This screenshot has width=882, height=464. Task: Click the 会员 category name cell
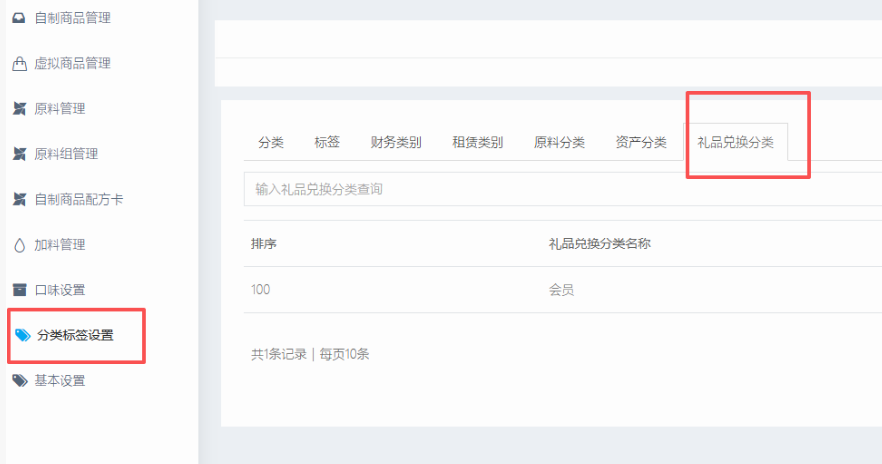(x=561, y=290)
